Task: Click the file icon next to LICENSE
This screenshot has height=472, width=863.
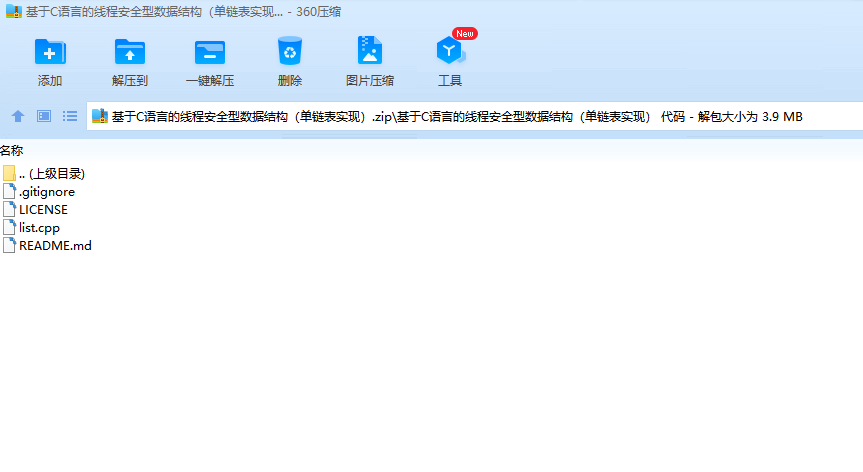Action: point(9,210)
